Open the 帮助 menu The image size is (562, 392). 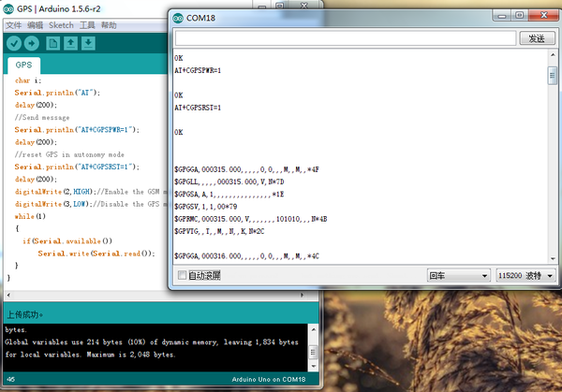[109, 25]
